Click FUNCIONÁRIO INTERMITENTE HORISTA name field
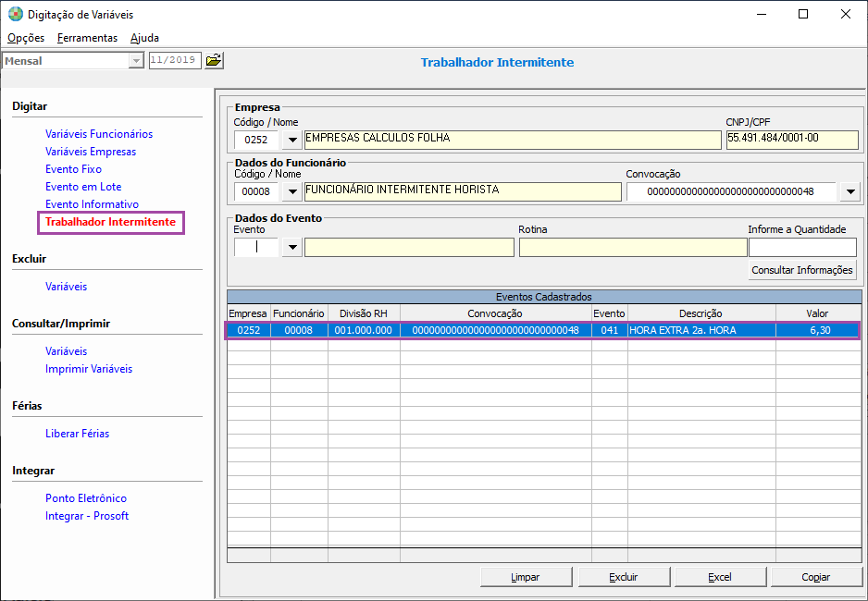Image resolution: width=868 pixels, height=601 pixels. [463, 191]
